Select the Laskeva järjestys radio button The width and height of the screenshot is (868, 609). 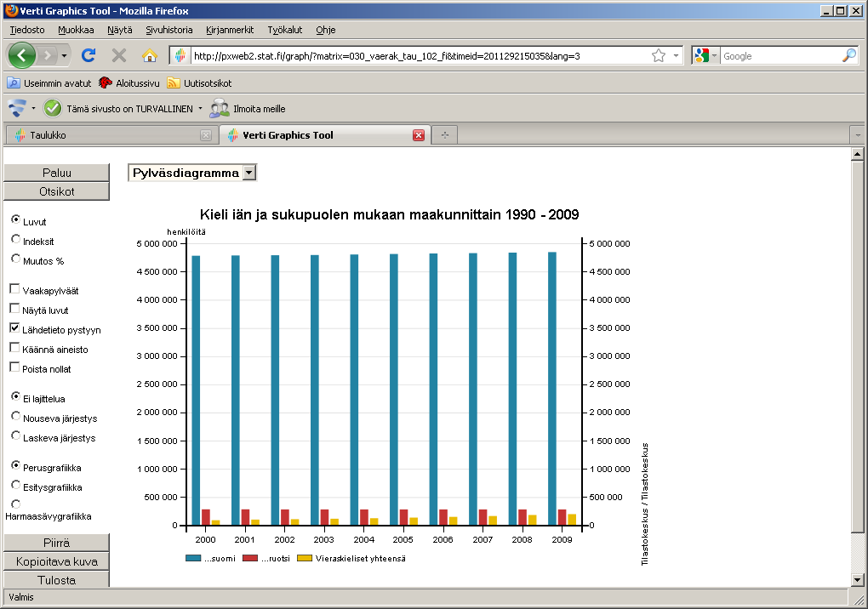pyautogui.click(x=15, y=435)
